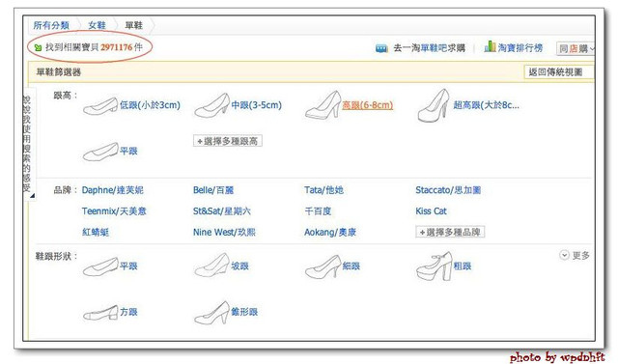Screen dimensions: 618x364
Task: Select 高跟(6-8cm) text link
Action: point(367,105)
